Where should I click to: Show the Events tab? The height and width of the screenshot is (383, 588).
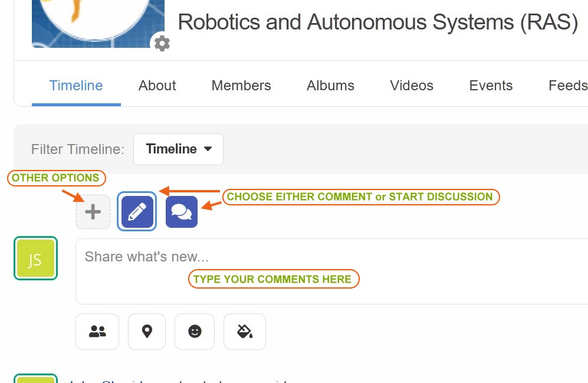[x=491, y=86]
